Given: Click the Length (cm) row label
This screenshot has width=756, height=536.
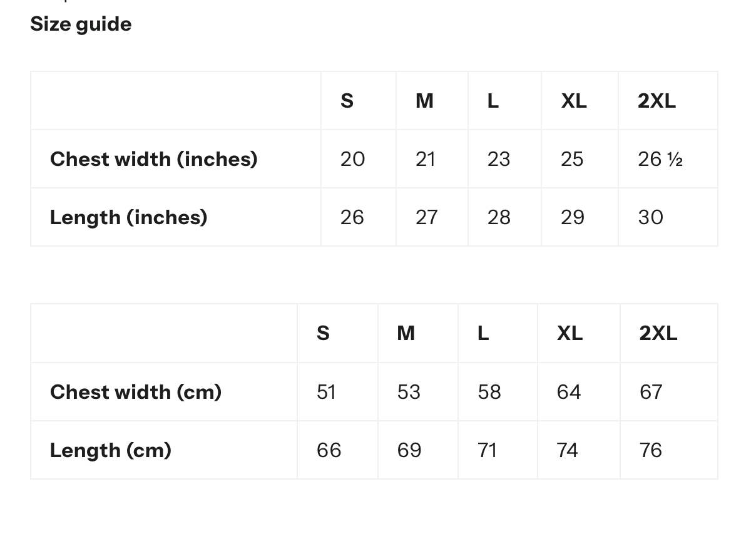Looking at the screenshot, I should [x=110, y=450].
